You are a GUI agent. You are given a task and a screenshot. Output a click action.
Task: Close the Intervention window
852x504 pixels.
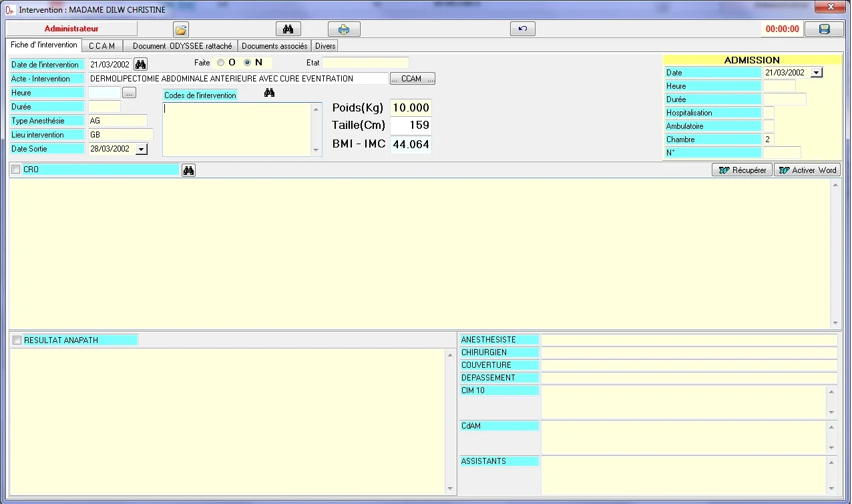pyautogui.click(x=831, y=7)
